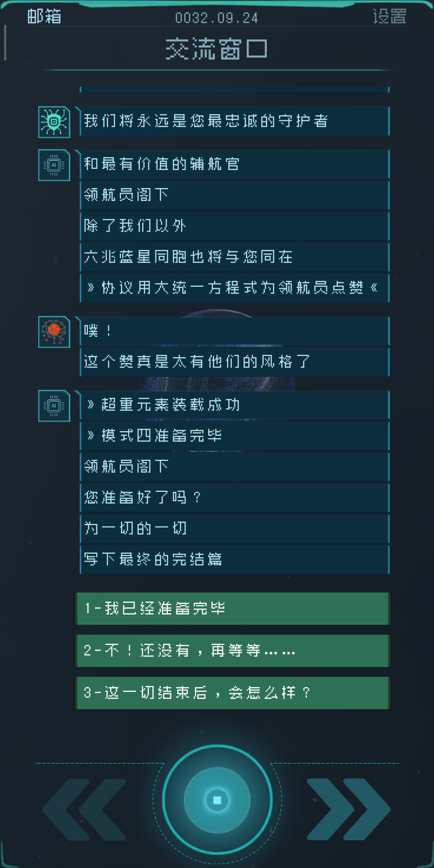
Task: Choose reply 1-我已经准备完毕
Action: (x=233, y=608)
